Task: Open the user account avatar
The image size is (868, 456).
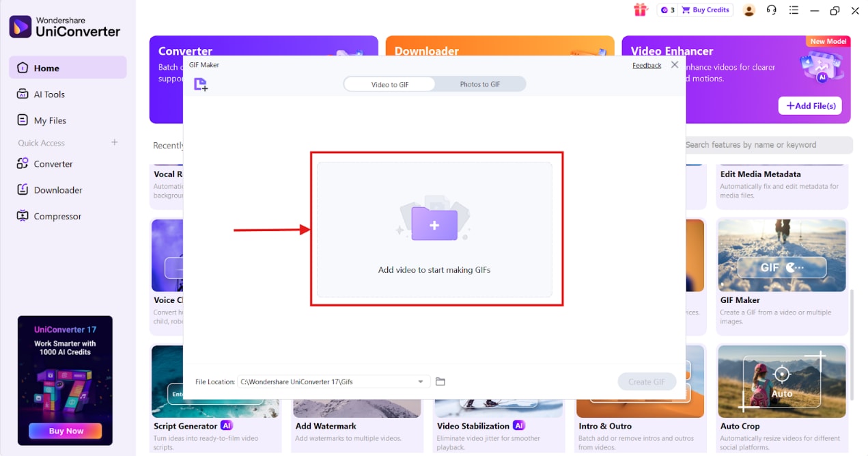Action: [749, 10]
